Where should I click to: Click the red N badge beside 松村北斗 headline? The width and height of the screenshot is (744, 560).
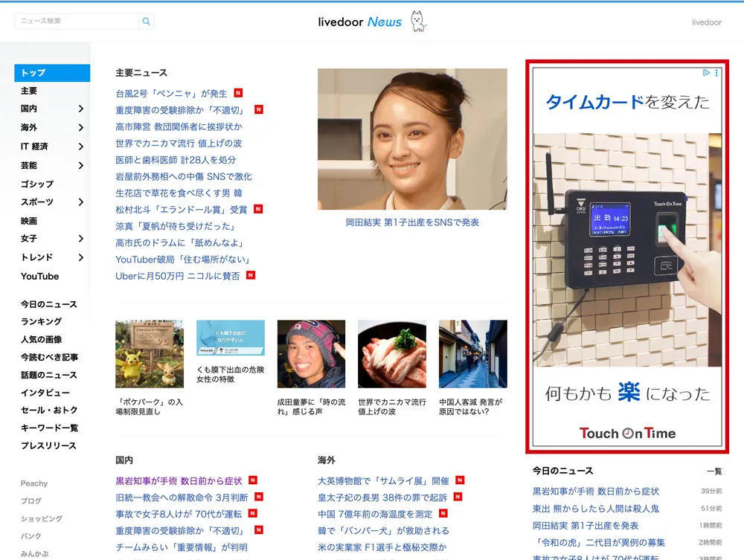point(258,209)
